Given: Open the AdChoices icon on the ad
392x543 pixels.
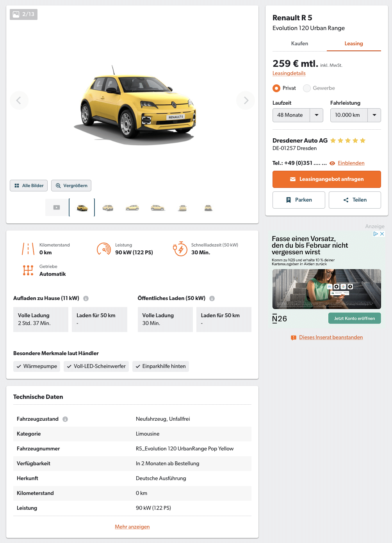Looking at the screenshot, I should click(376, 234).
